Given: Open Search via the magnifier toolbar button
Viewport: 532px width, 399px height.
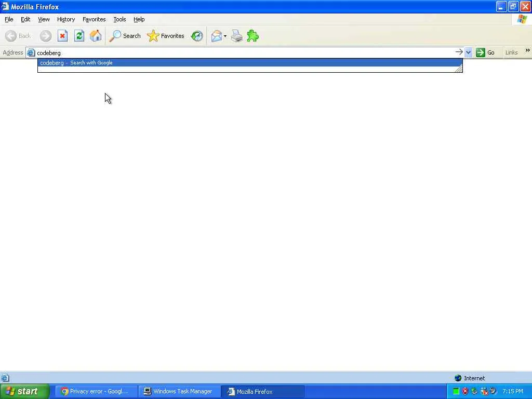Looking at the screenshot, I should [x=125, y=36].
